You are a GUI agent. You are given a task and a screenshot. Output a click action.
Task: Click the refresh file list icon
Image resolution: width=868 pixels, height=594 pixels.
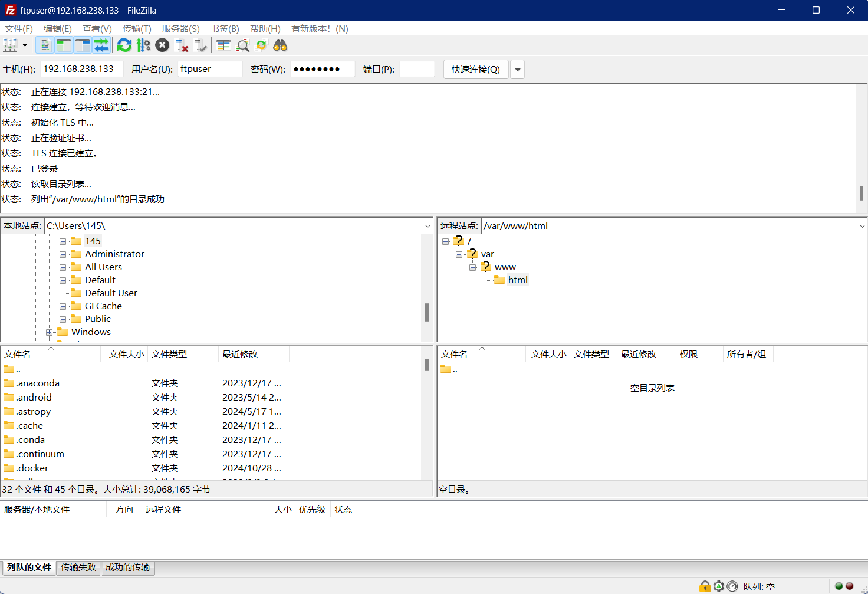pyautogui.click(x=124, y=45)
